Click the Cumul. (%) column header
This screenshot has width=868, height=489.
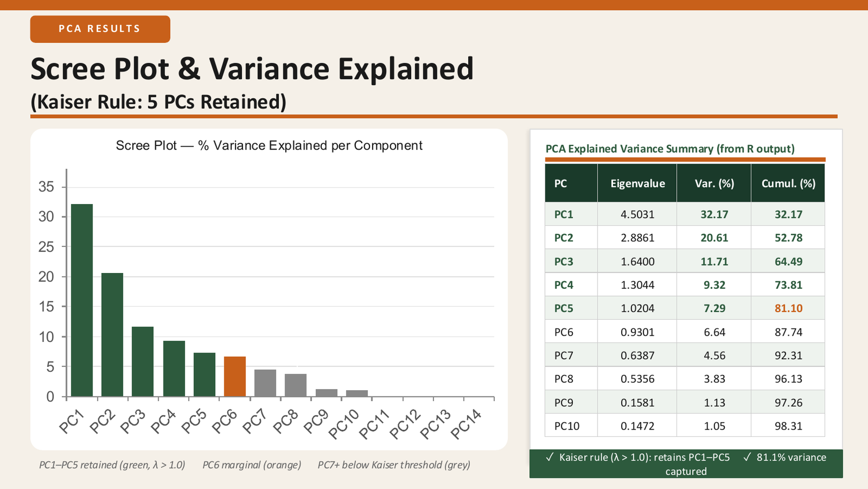(788, 183)
